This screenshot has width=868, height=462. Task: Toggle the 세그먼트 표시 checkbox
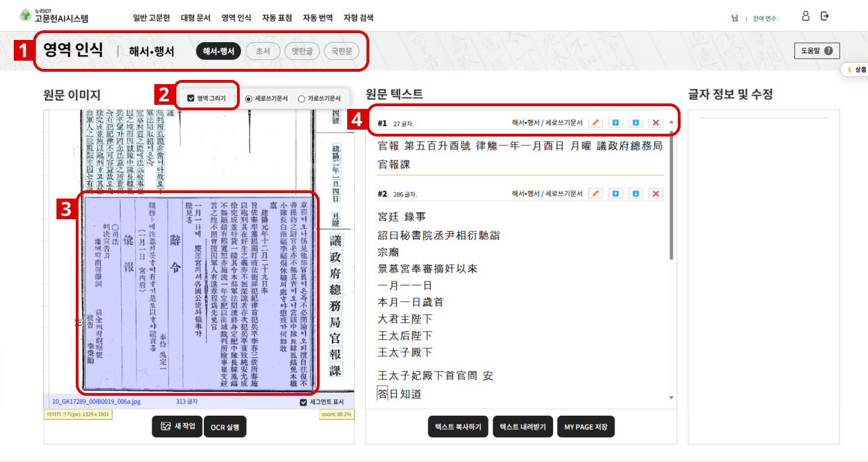pos(303,402)
